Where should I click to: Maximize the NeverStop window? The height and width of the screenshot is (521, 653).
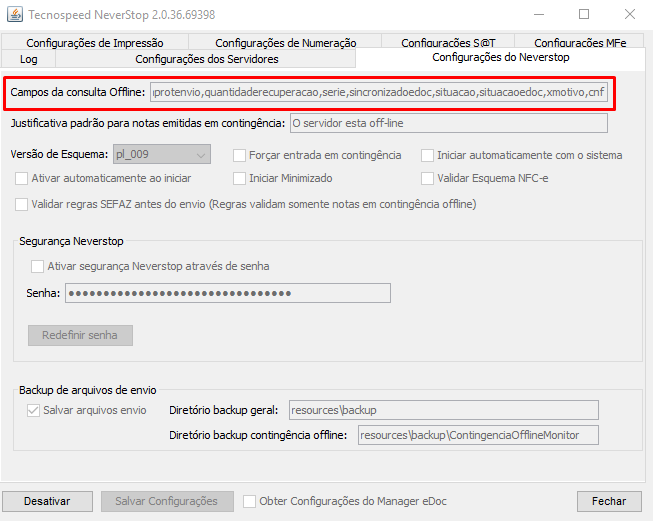tap(584, 15)
